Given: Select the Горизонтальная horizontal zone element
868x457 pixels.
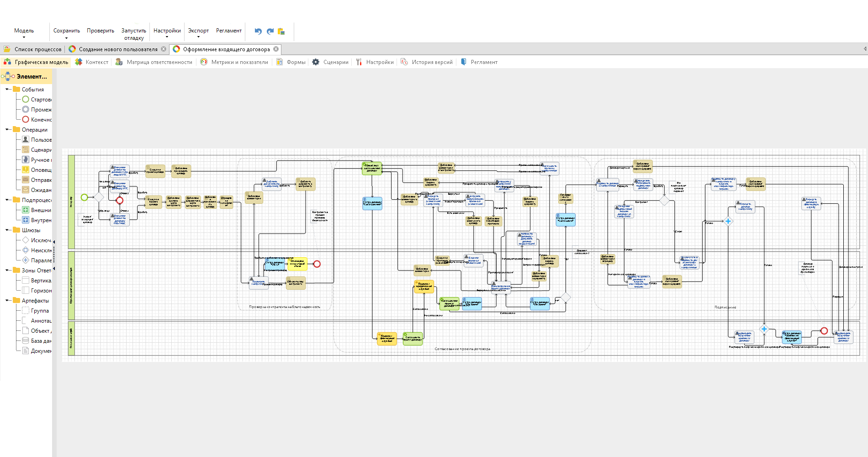Looking at the screenshot, I should [37, 290].
